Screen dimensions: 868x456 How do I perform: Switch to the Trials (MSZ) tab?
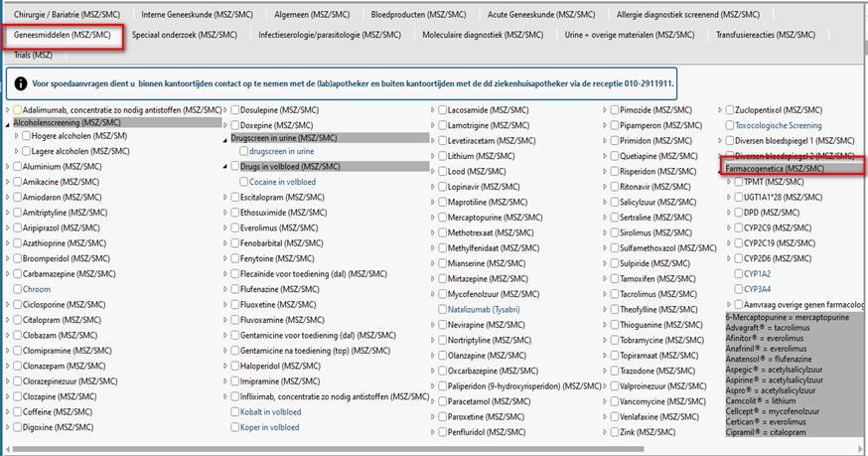click(34, 55)
